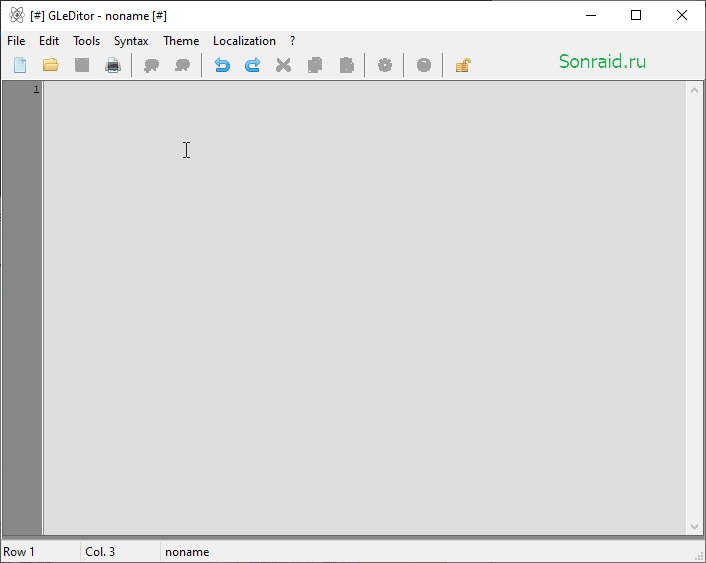Close the GLeDitor window
The width and height of the screenshot is (706, 563).
coord(682,15)
